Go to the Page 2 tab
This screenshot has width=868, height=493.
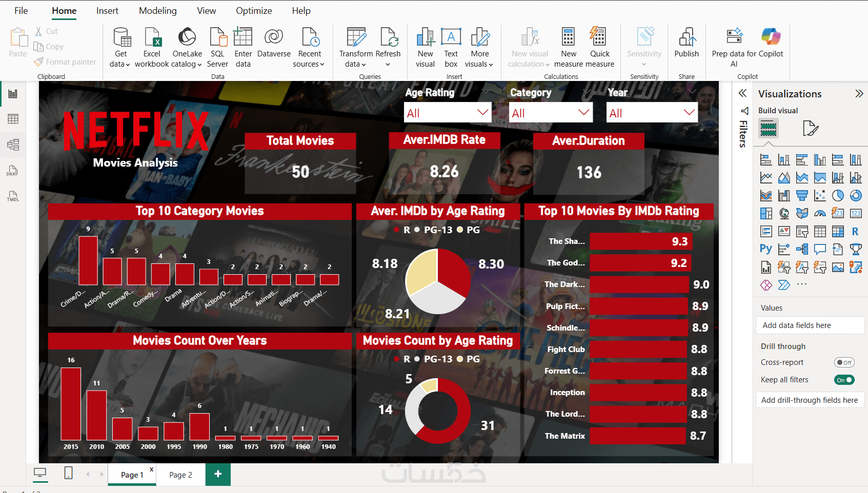[181, 475]
